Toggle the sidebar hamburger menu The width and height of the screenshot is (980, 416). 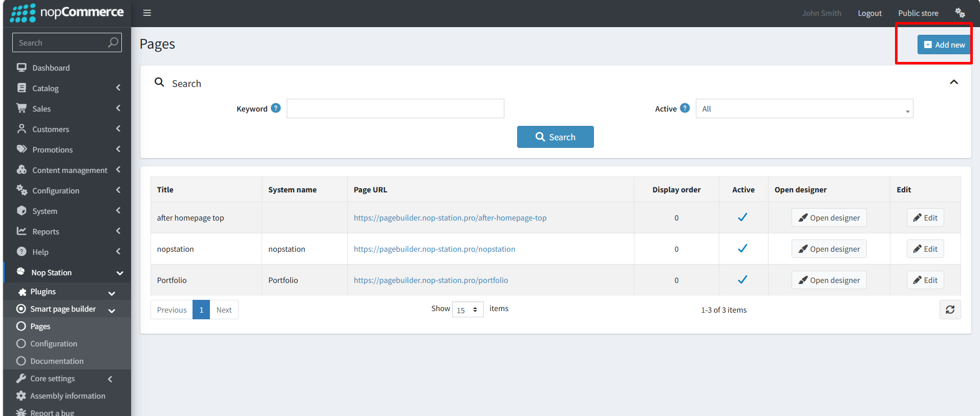(147, 13)
